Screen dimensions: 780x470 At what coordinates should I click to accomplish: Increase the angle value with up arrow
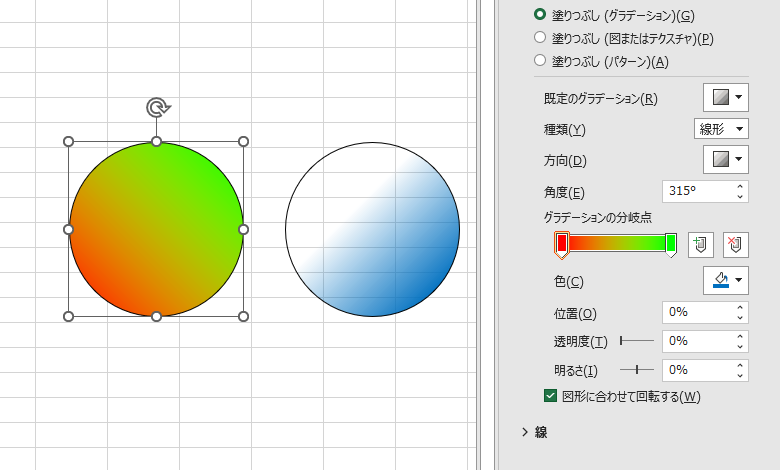tap(739, 186)
